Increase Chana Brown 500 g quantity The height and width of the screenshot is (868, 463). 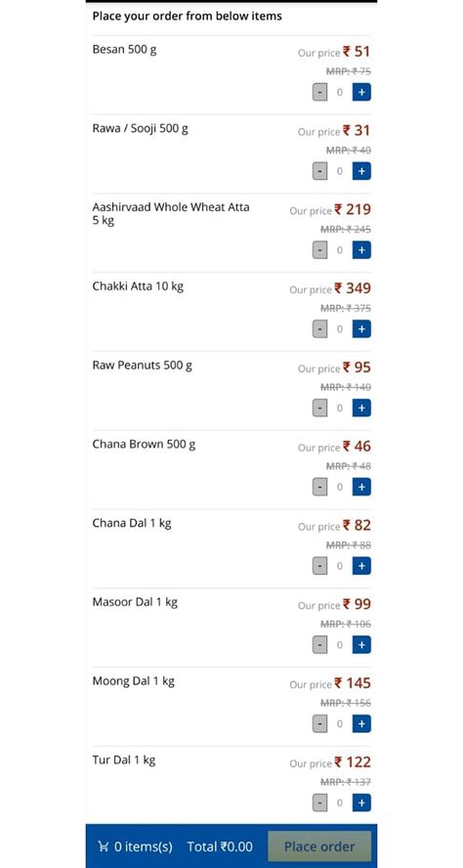point(361,487)
